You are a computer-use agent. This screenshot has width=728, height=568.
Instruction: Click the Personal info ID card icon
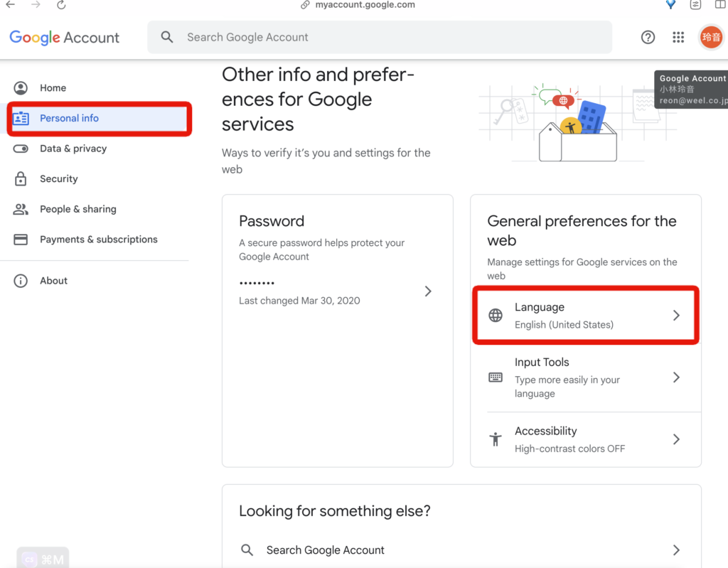click(21, 119)
